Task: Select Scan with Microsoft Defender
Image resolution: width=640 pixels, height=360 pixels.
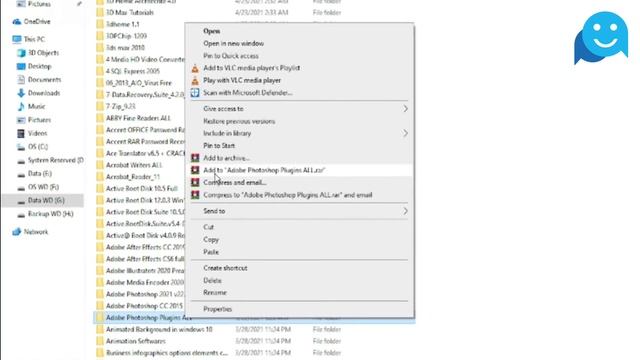Action: pyautogui.click(x=248, y=93)
